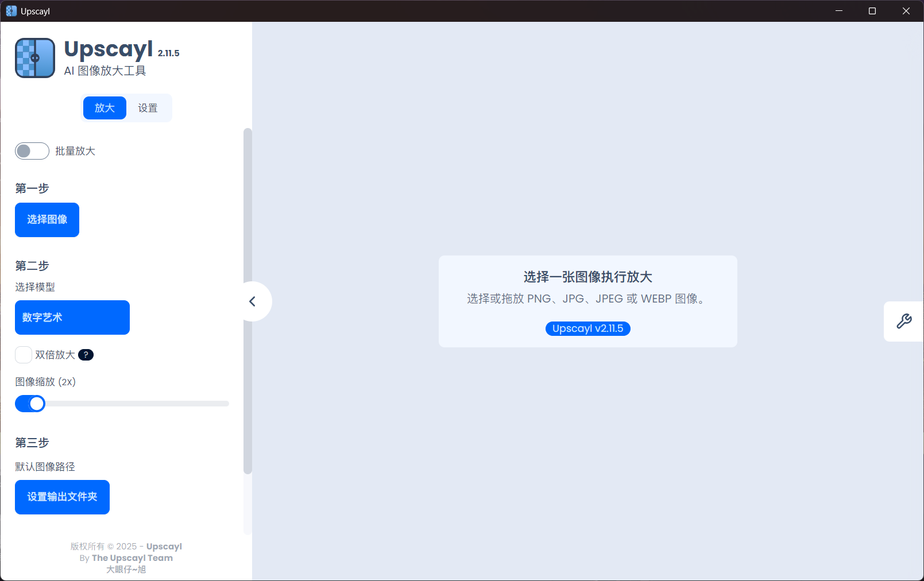Viewport: 924px width, 581px height.
Task: Switch to the 设置 tab
Action: (148, 108)
